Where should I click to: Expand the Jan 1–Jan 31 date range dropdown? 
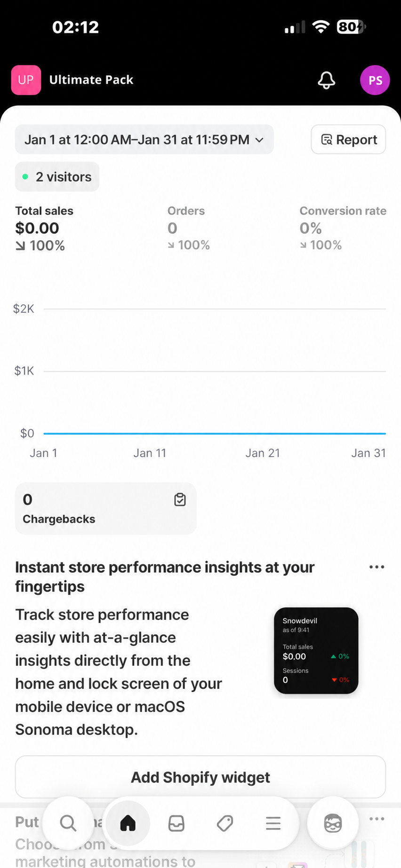point(144,140)
